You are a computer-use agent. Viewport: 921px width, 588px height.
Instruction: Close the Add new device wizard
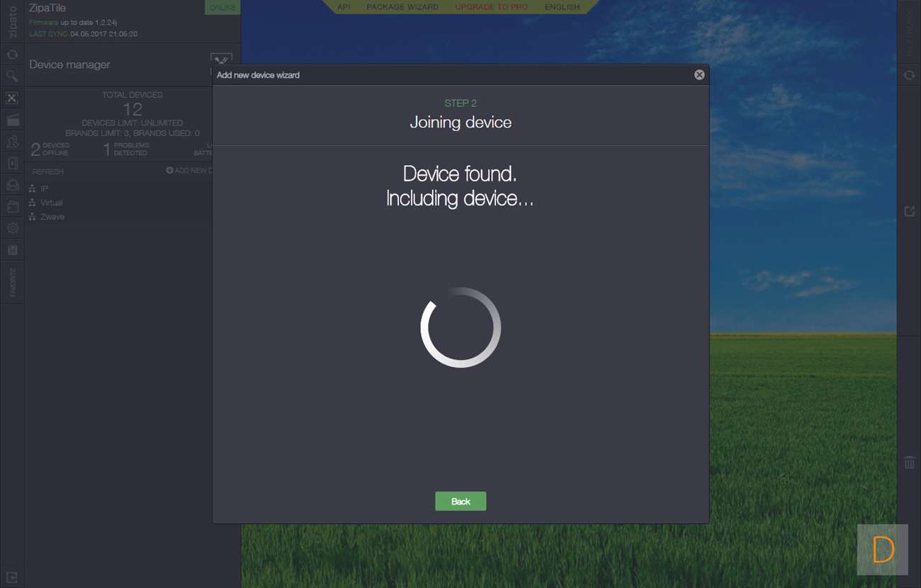(699, 74)
